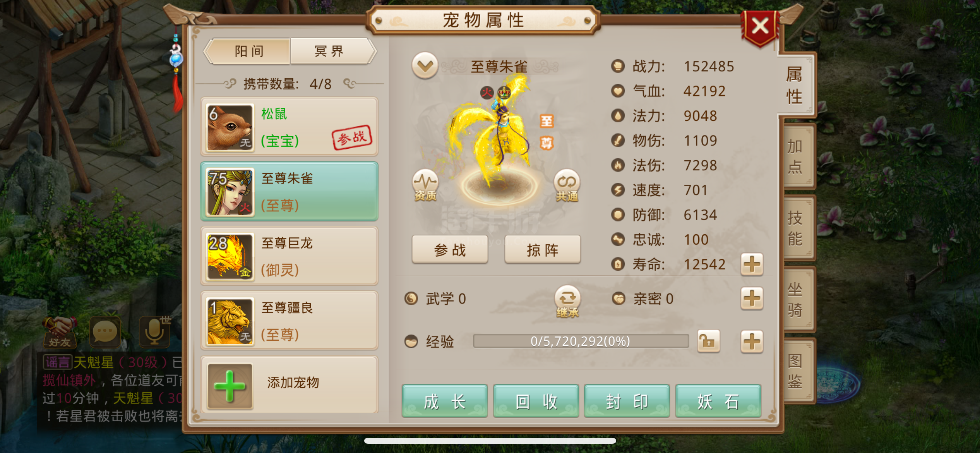Switch pet list to 冥界
The height and width of the screenshot is (453, 980).
(x=331, y=51)
